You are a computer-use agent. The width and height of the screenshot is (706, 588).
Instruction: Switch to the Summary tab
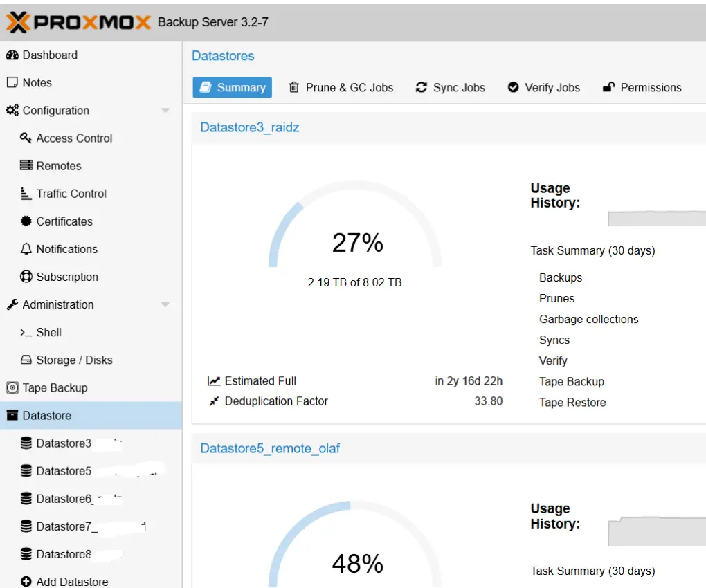pyautogui.click(x=233, y=87)
